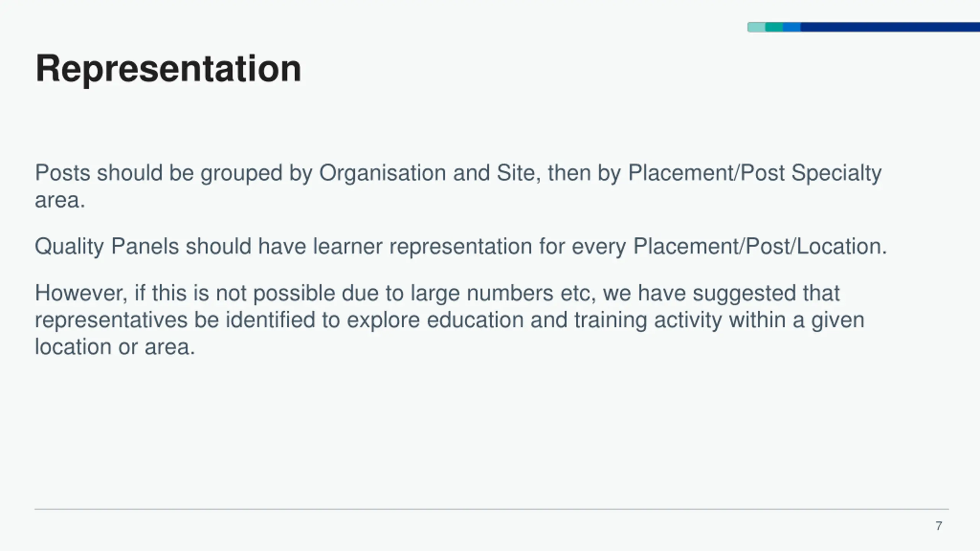Click the dark navy segment of the header bar
This screenshot has height=551, width=980.
click(x=890, y=27)
